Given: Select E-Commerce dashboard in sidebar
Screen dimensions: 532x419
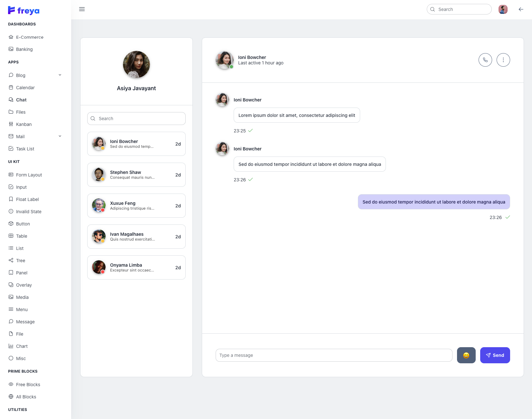Looking at the screenshot, I should [30, 37].
